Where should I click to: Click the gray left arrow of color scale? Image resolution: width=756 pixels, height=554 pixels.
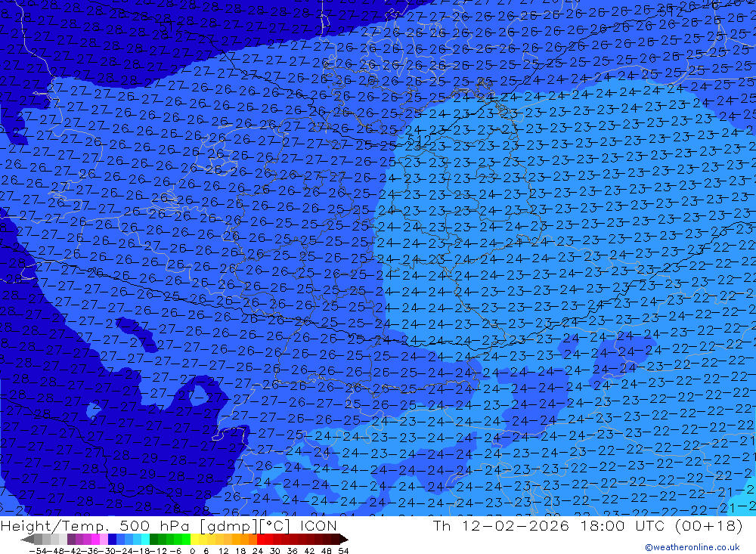[x=27, y=539]
